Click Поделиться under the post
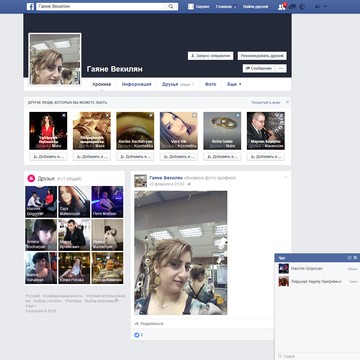This screenshot has height=360, width=360. [149, 324]
